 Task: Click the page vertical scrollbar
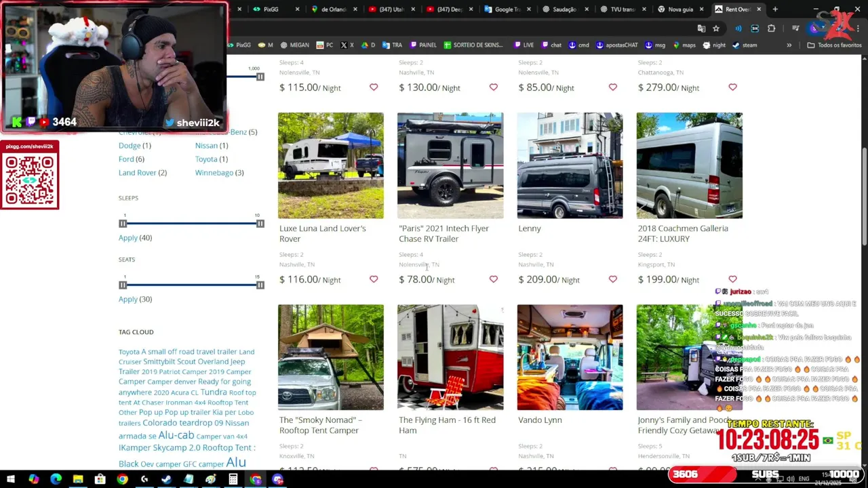pos(864,197)
